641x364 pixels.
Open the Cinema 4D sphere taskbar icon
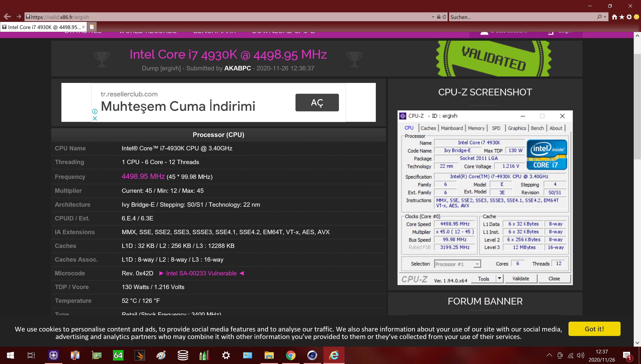(312, 355)
